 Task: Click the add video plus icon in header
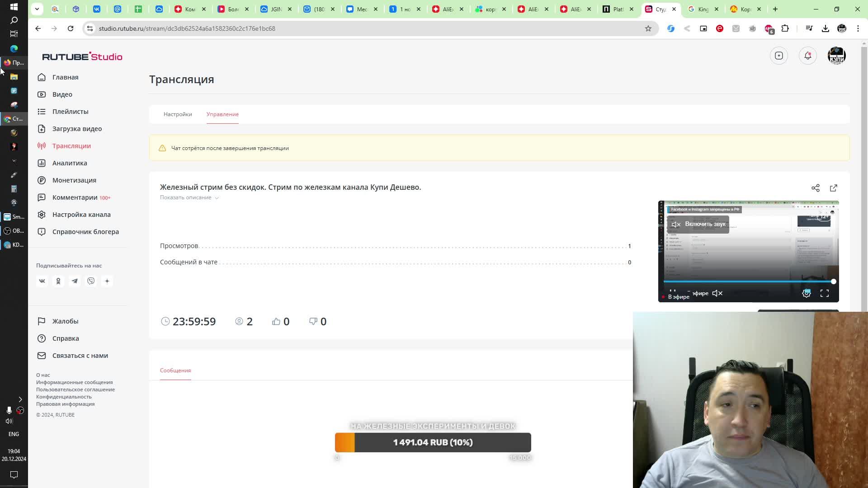778,56
